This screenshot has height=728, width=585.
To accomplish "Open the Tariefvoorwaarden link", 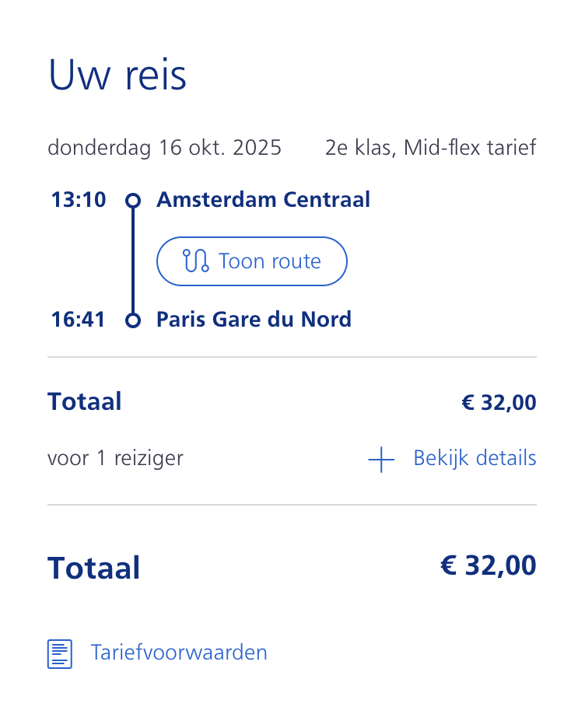I will click(x=179, y=653).
